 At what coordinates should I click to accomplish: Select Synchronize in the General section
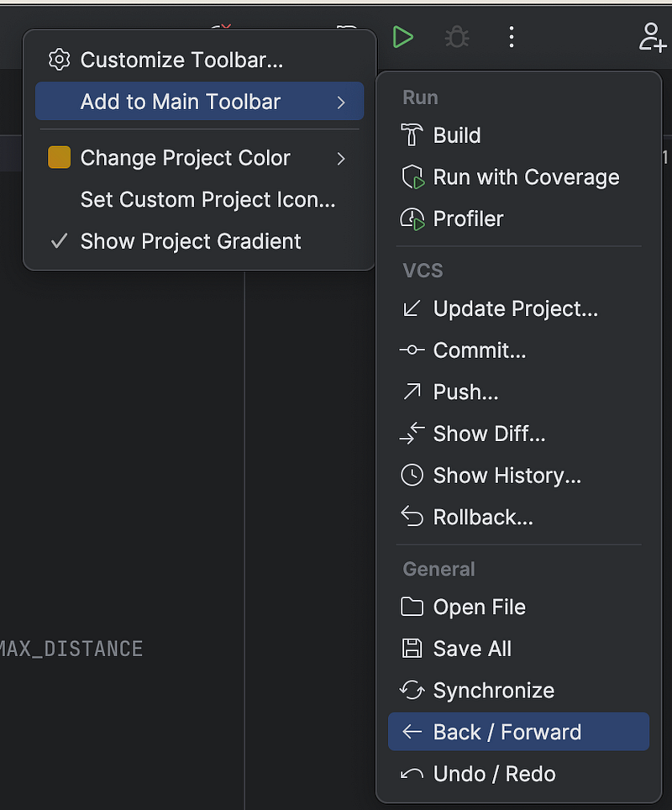click(x=493, y=690)
